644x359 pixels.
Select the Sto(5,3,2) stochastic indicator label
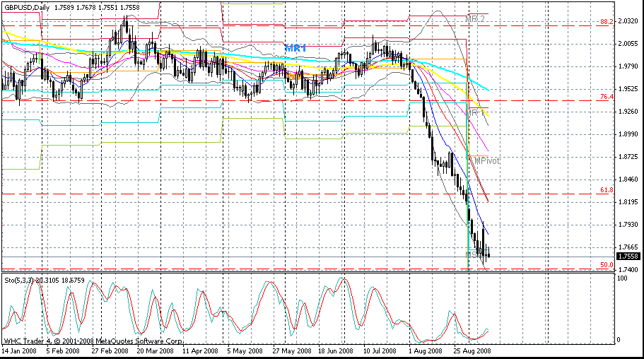(28, 281)
